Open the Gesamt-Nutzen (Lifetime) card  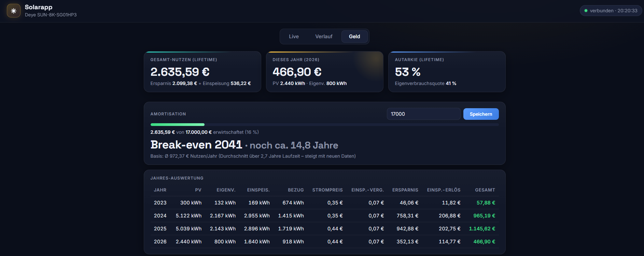pos(202,72)
